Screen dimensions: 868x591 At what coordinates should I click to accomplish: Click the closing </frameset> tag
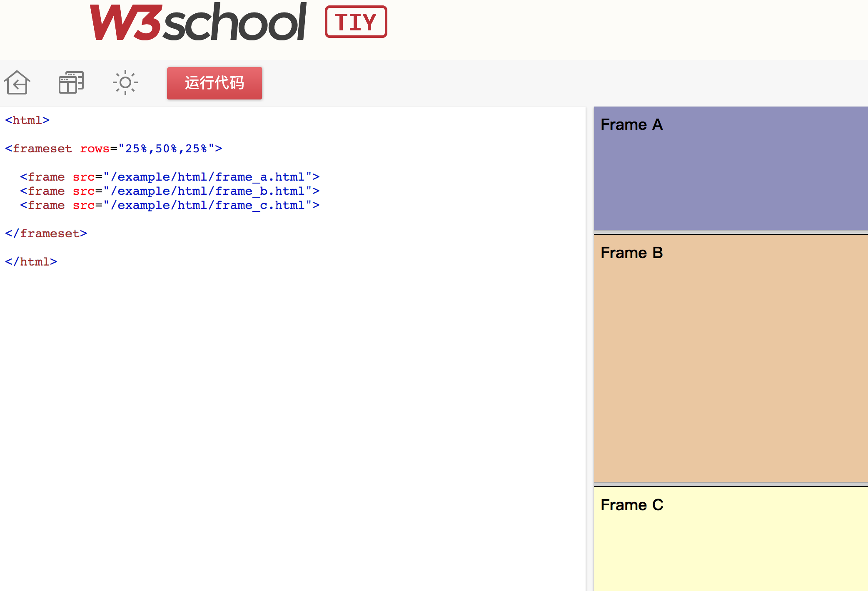46,234
